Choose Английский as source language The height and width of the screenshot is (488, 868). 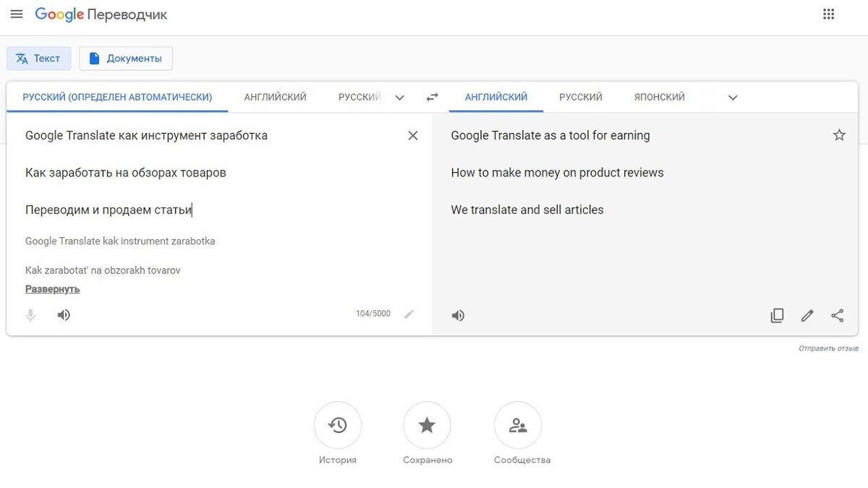click(275, 97)
